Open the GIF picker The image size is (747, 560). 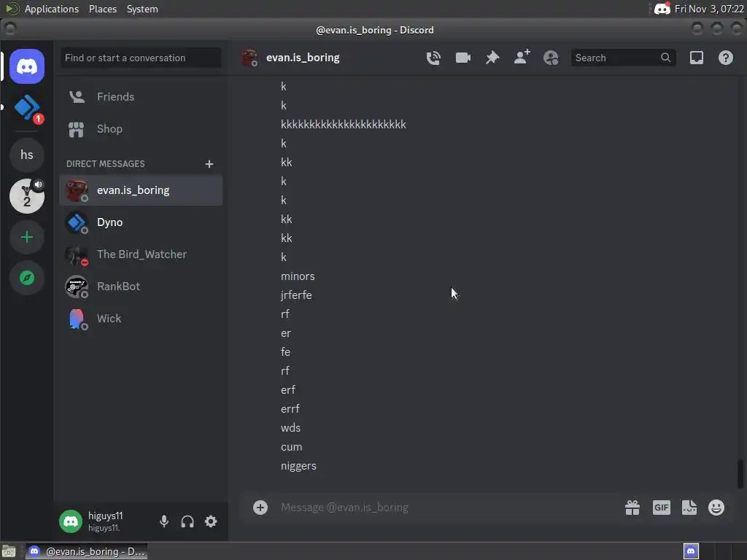point(661,507)
